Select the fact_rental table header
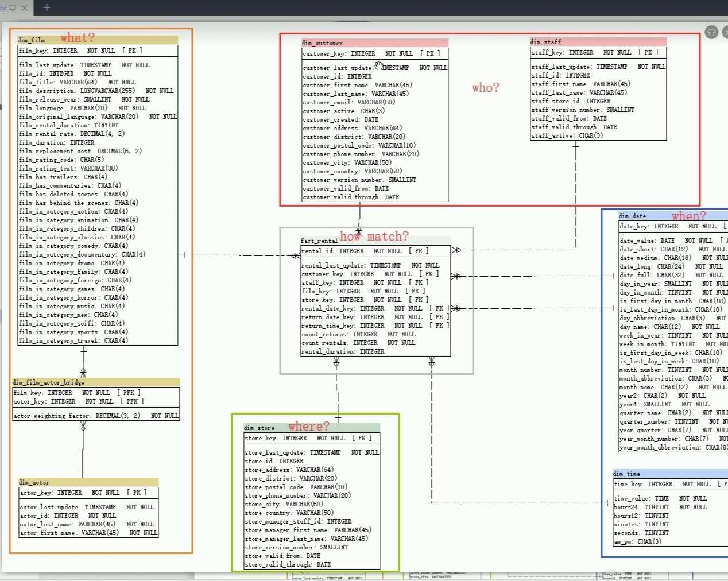728x581 pixels. 375,241
